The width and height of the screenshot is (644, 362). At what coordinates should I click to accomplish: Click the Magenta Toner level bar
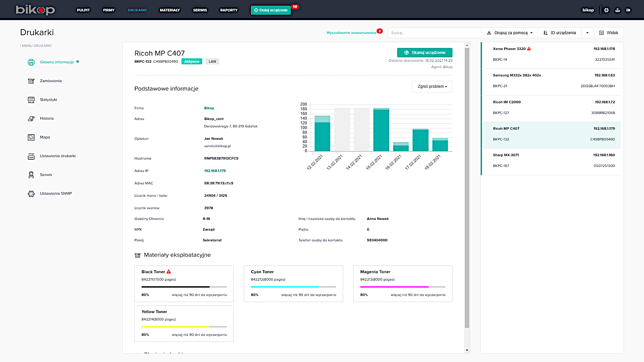403,287
